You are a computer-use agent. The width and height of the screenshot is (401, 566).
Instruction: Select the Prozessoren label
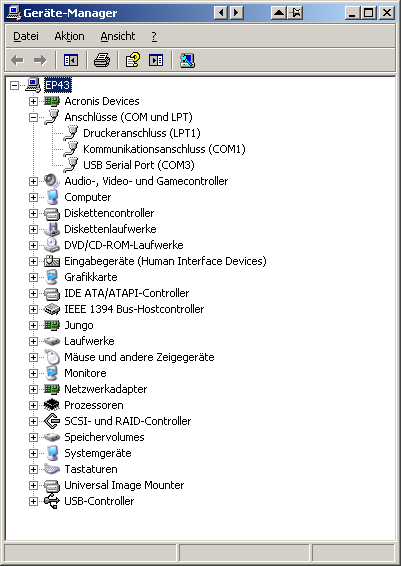[x=94, y=405]
